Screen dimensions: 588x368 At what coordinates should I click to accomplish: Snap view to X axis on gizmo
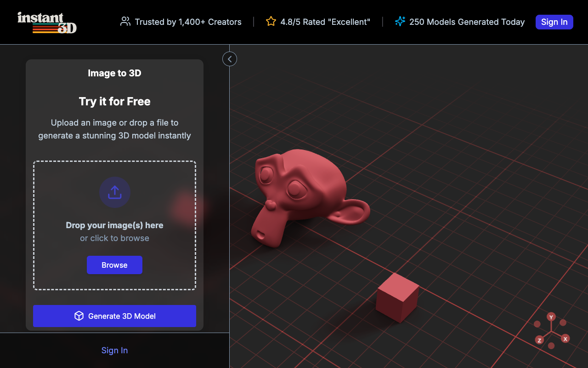click(x=565, y=339)
